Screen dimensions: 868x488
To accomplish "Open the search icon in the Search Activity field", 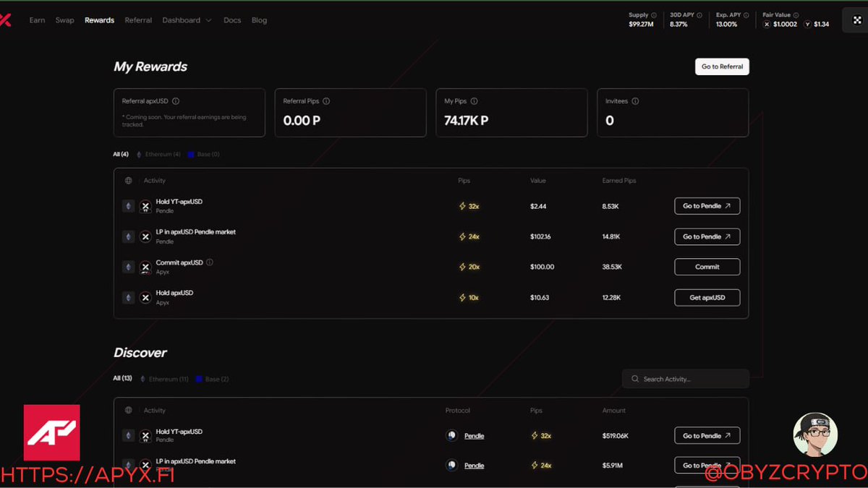I will click(x=634, y=378).
